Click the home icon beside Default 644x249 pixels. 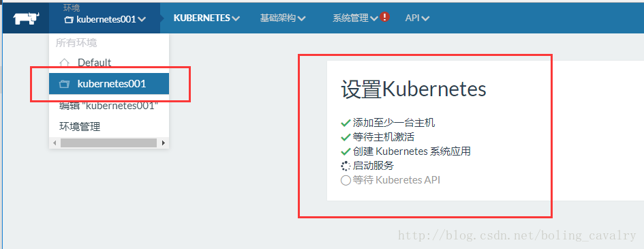point(64,63)
